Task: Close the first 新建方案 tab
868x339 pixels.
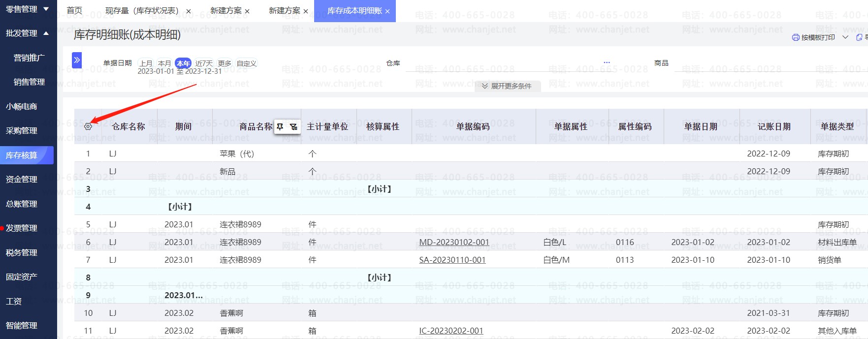Action: pos(247,11)
